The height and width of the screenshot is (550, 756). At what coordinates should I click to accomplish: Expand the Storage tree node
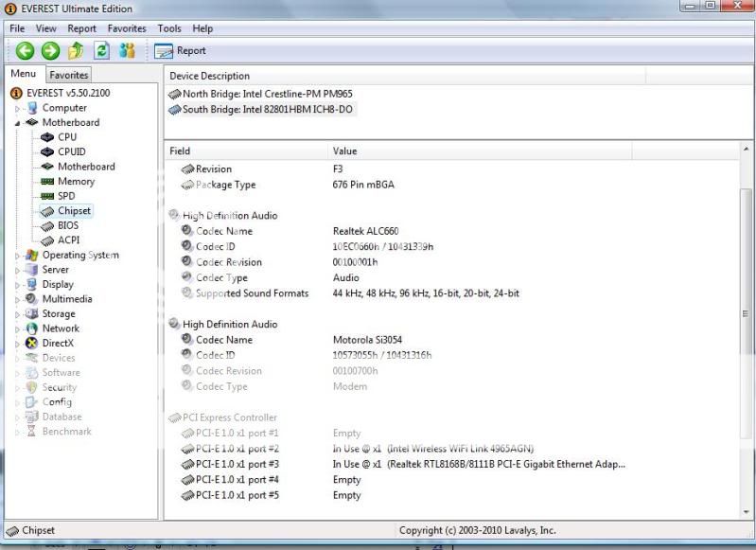click(17, 314)
